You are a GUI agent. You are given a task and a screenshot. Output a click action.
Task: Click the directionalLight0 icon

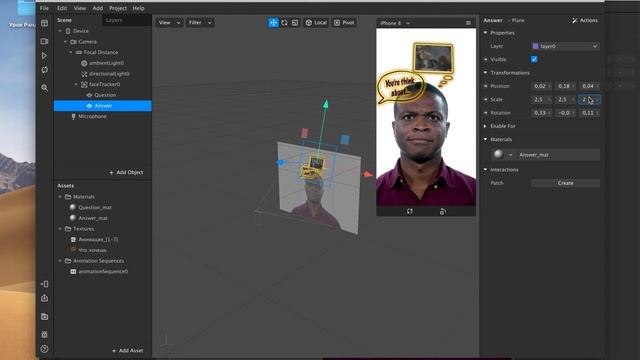(84, 74)
